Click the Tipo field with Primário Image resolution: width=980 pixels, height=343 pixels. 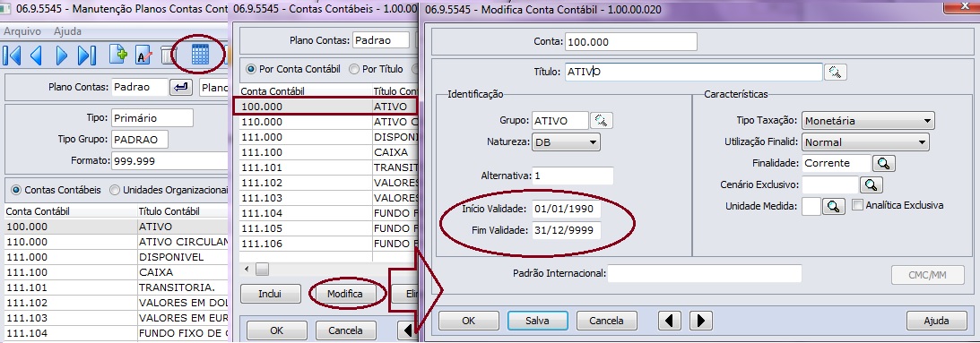point(152,118)
